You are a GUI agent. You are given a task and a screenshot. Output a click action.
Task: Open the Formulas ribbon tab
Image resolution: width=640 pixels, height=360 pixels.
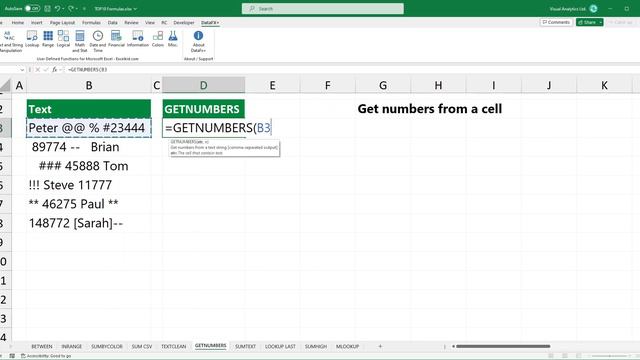click(x=91, y=23)
